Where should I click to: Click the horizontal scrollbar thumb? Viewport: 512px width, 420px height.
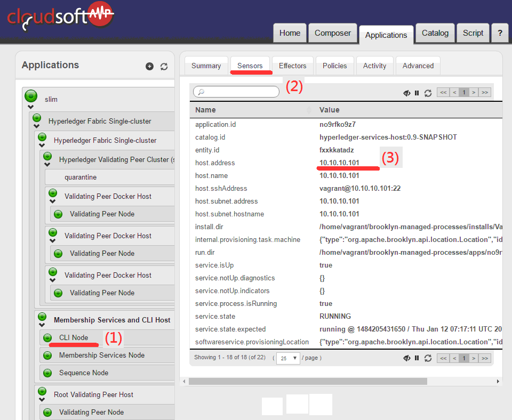[308, 381]
